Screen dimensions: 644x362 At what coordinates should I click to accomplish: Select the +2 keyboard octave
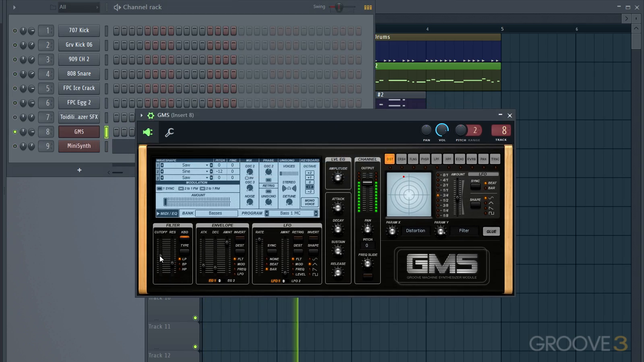point(310,173)
